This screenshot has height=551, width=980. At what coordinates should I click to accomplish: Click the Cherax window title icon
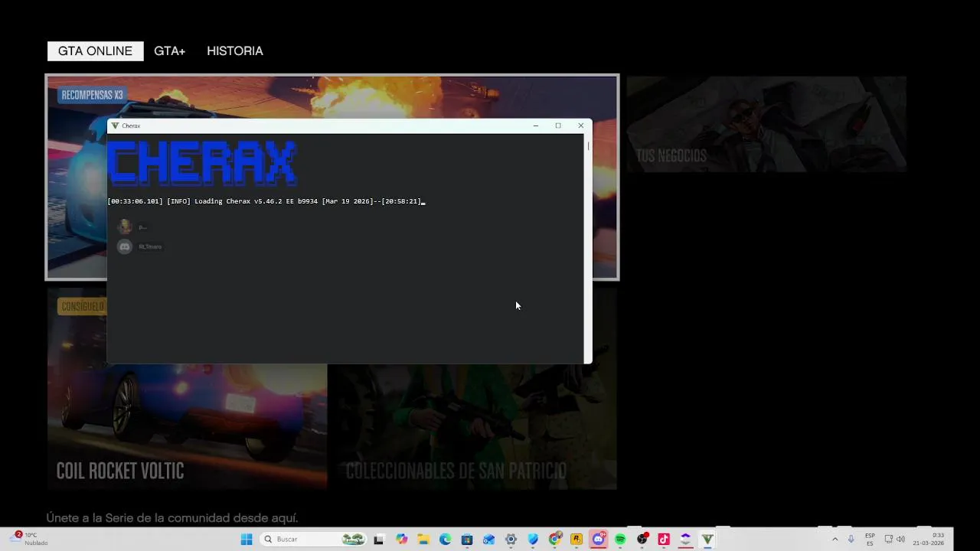[115, 126]
